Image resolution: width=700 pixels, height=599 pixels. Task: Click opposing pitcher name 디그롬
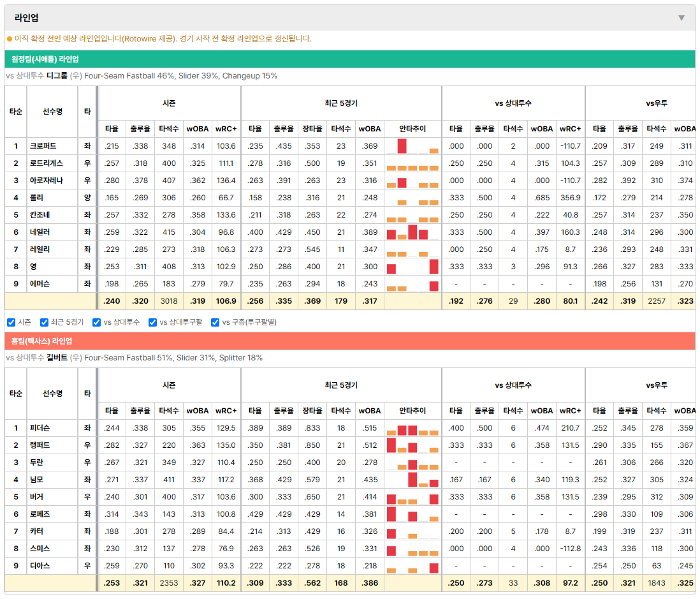[57, 76]
